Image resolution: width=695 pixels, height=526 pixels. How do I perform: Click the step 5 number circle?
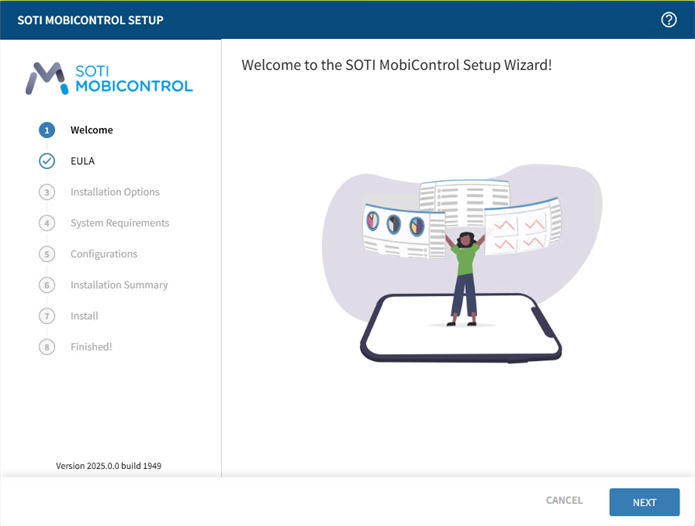point(47,254)
